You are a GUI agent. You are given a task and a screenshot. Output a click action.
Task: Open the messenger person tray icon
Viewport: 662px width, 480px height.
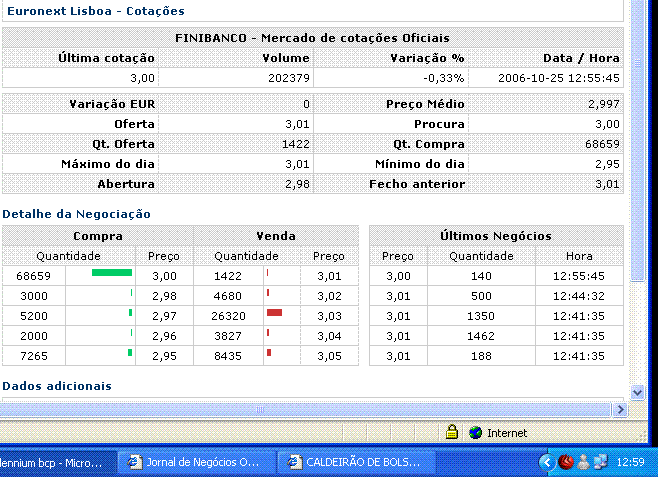[583, 462]
